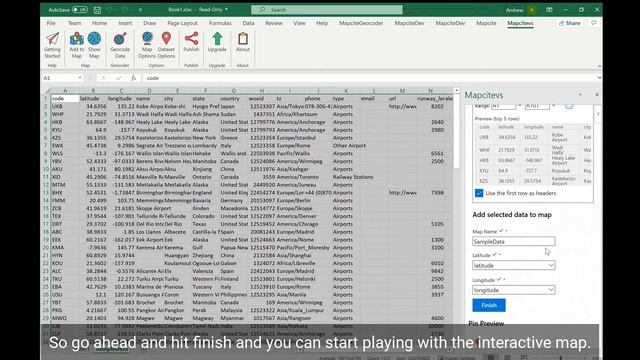Image resolution: width=640 pixels, height=360 pixels.
Task: Open the Data tab
Action: click(248, 23)
